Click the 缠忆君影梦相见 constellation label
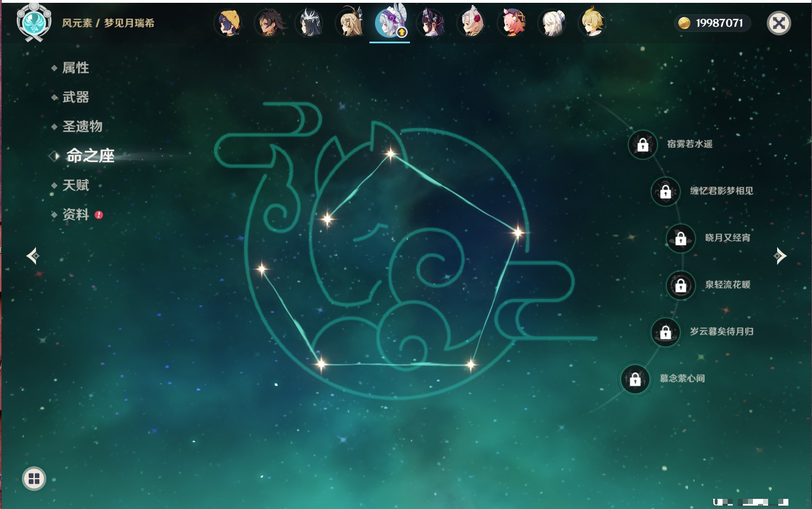 tap(721, 191)
